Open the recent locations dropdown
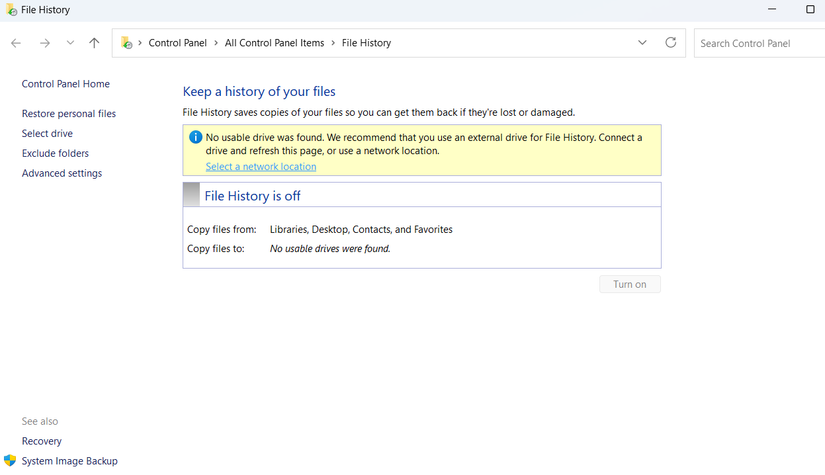The image size is (825, 475). click(x=70, y=43)
